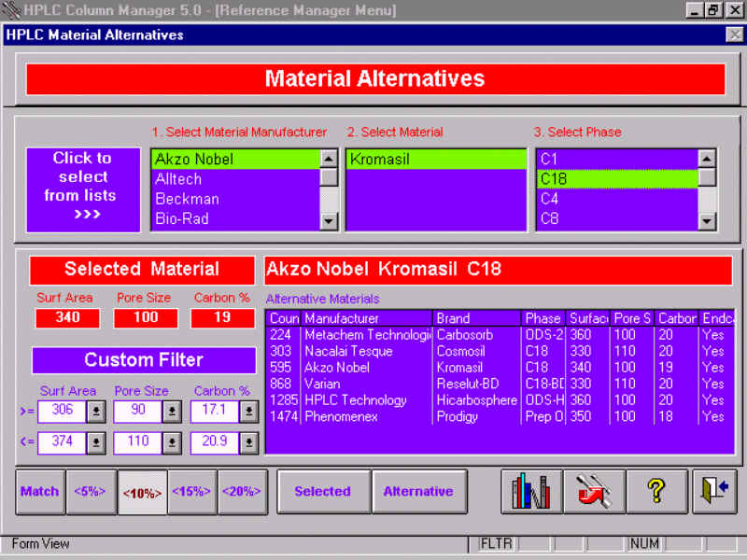Open the Surf Area maximum (<=) dropdown arrow
The width and height of the screenshot is (747, 560).
96,442
